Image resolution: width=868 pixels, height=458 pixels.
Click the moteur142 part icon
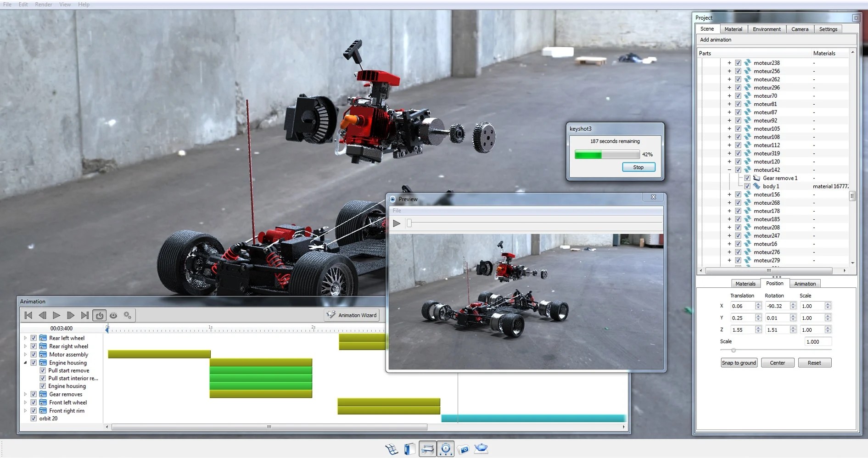[747, 170]
